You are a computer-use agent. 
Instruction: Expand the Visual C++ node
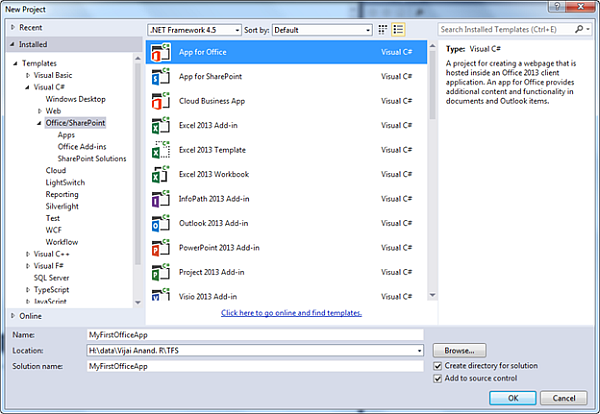[x=28, y=254]
